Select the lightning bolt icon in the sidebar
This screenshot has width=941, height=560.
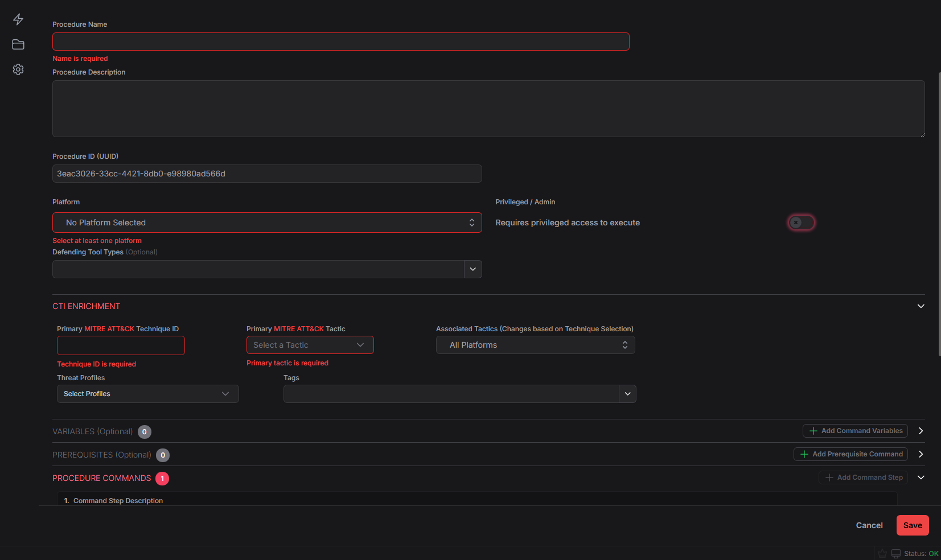18,19
